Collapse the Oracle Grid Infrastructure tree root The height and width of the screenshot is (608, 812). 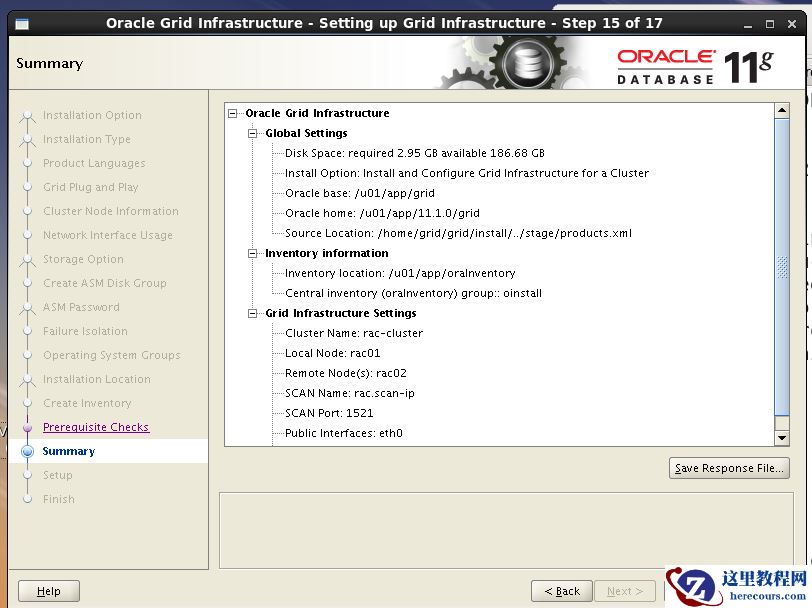tap(233, 113)
